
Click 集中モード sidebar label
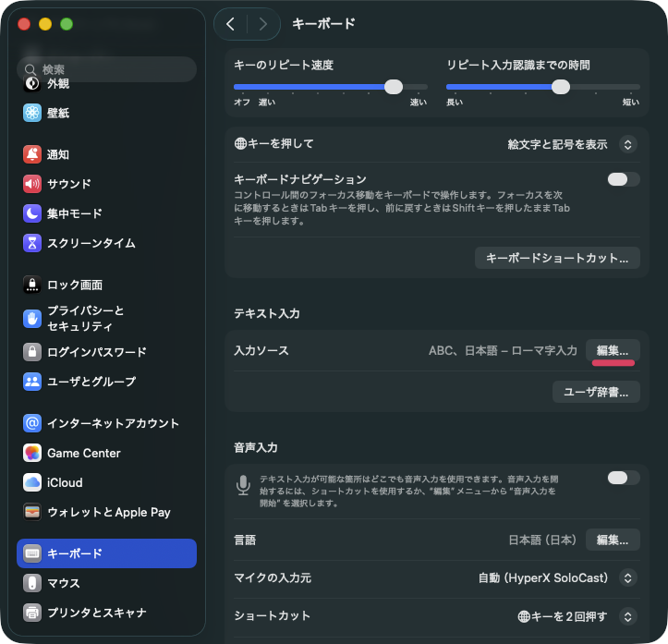pos(75,213)
